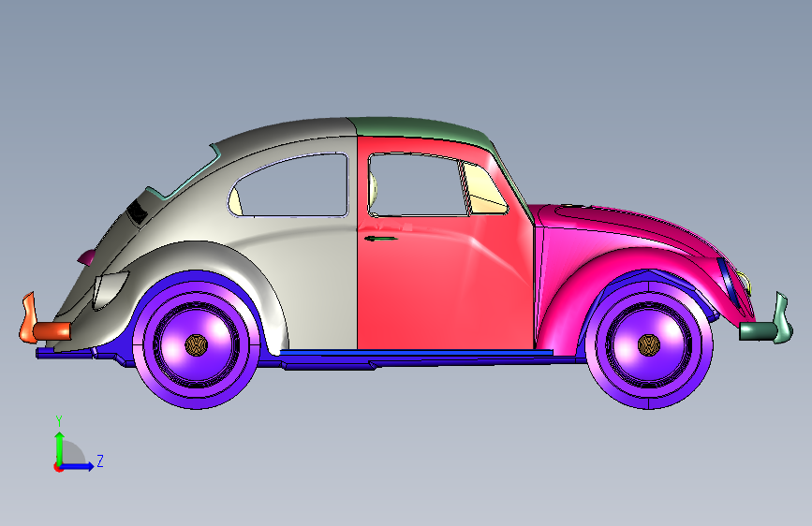Select the triangular vent window on the door
The image size is (812, 526).
(484, 190)
